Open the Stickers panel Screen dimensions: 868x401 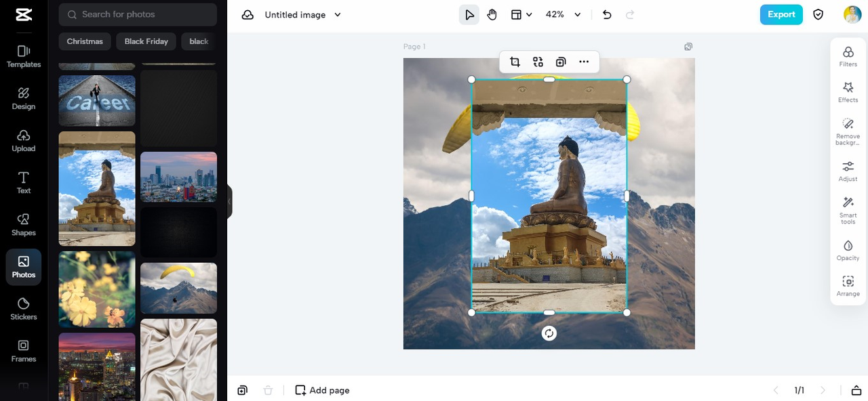(24, 308)
